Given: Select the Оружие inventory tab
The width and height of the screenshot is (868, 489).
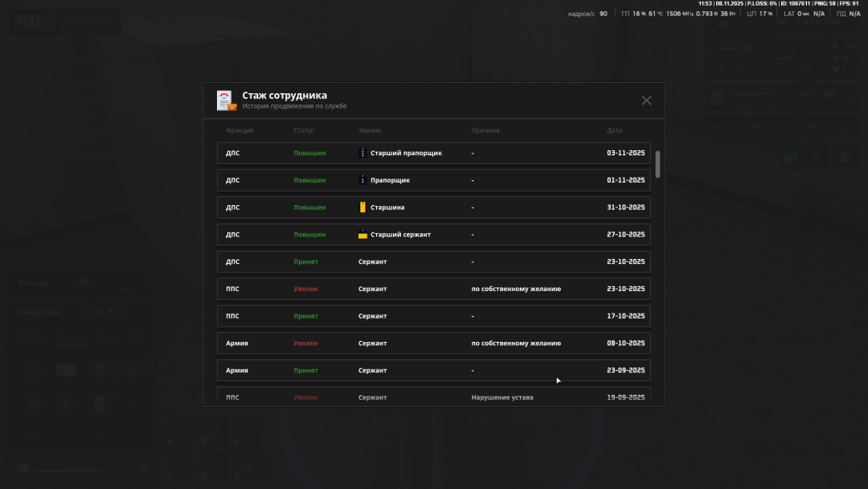Looking at the screenshot, I should (x=106, y=335).
